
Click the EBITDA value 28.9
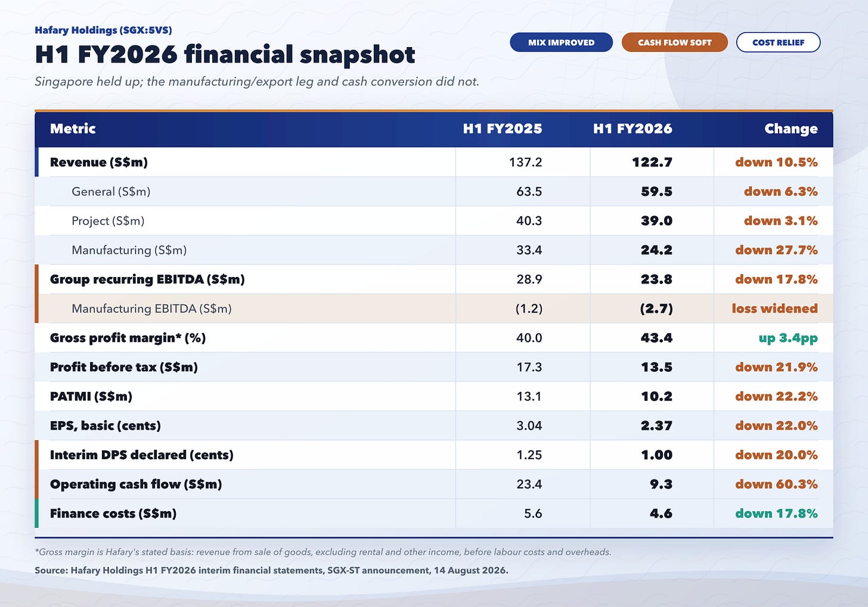(529, 279)
